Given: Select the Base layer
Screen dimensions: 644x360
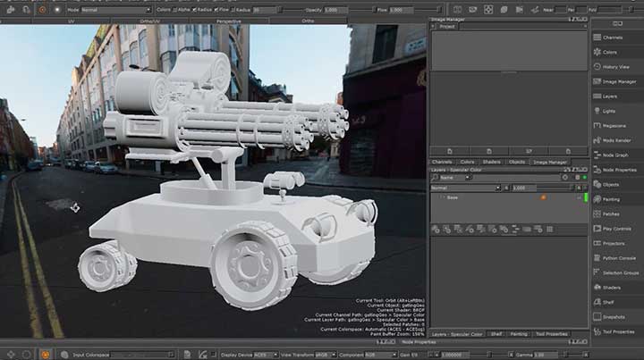Looking at the screenshot, I should [x=453, y=197].
